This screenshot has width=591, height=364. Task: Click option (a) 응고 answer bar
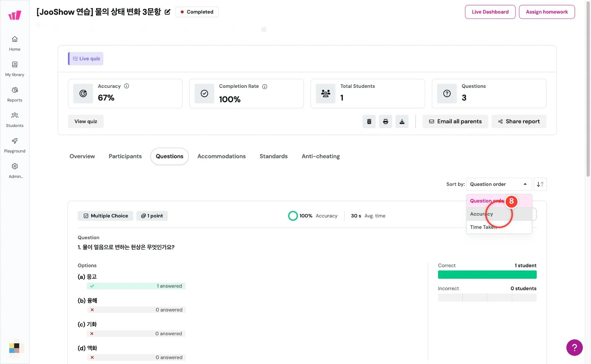136,286
